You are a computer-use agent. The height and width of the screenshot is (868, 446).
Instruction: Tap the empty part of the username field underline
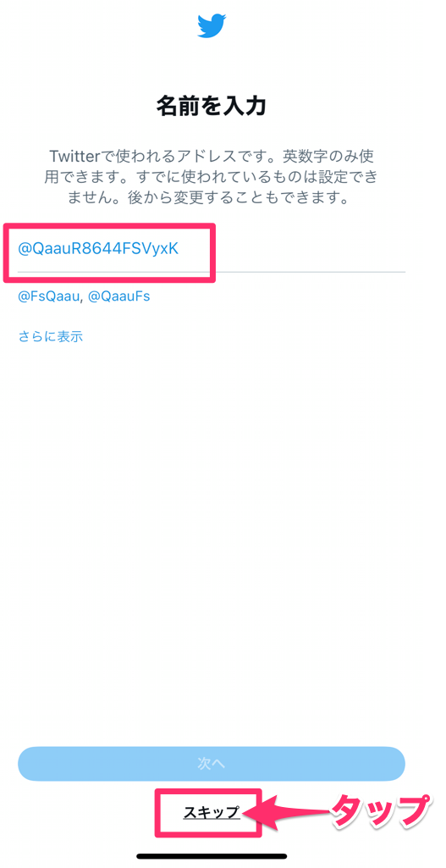(x=310, y=271)
